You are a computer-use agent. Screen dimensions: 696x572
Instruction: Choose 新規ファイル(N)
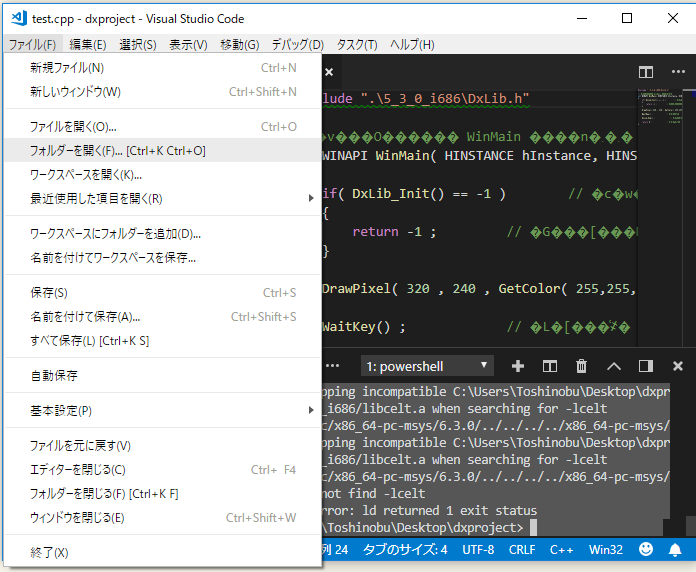[x=162, y=67]
